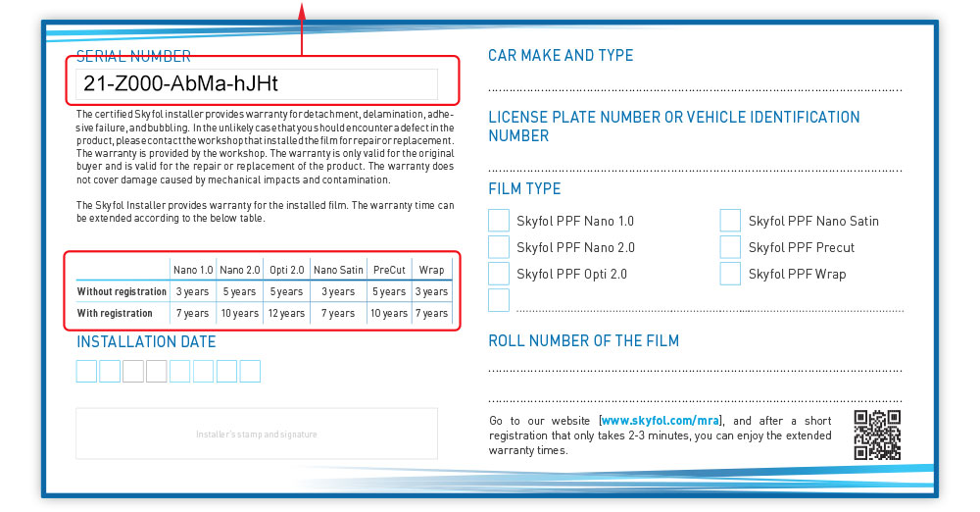Click the Nano 2.0 column header
The image size is (980, 512).
coord(240,270)
